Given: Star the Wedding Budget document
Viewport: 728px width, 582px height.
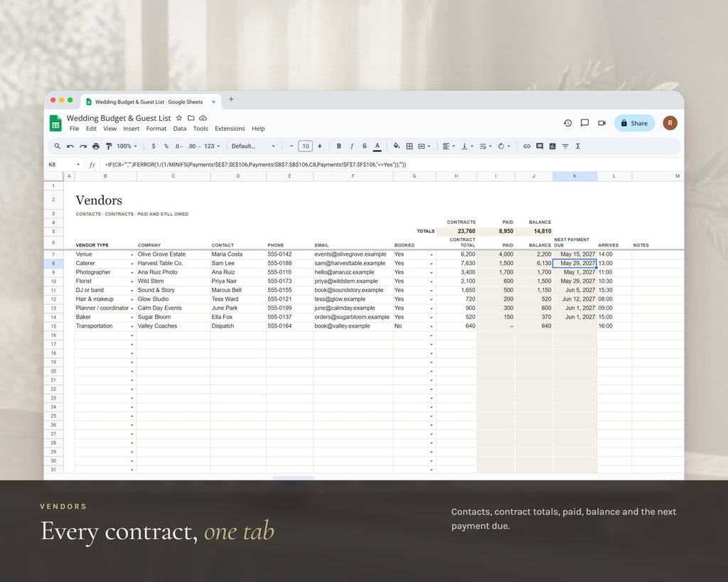Looking at the screenshot, I should (x=178, y=118).
